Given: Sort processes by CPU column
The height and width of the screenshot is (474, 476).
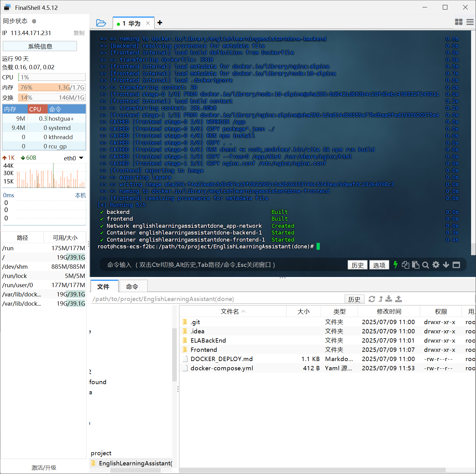Looking at the screenshot, I should (37, 109).
